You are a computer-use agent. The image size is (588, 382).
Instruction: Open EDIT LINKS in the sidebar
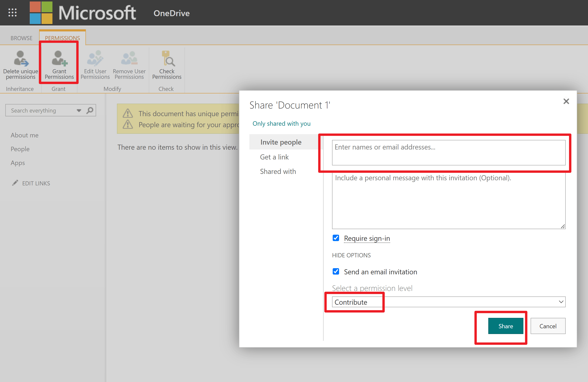point(36,183)
